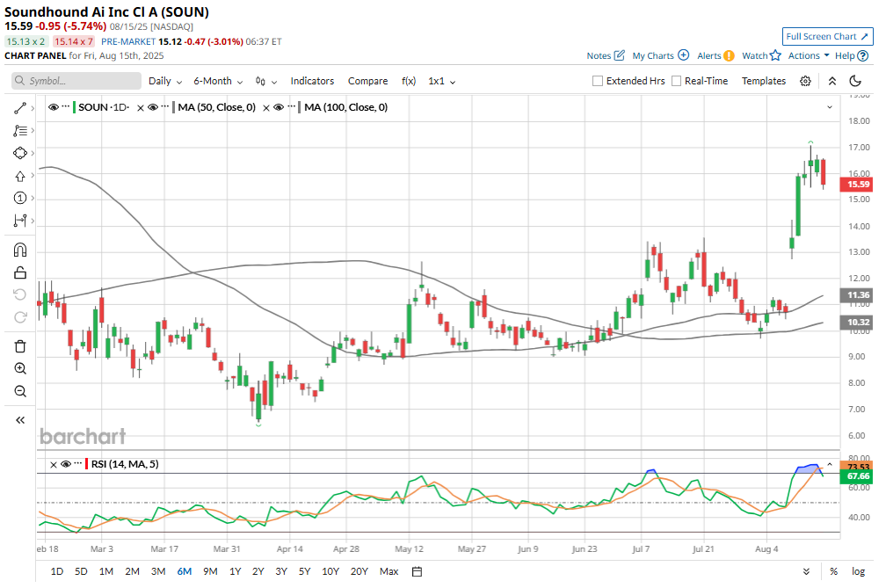
Task: Select the arrow annotation tool
Action: pyautogui.click(x=20, y=176)
